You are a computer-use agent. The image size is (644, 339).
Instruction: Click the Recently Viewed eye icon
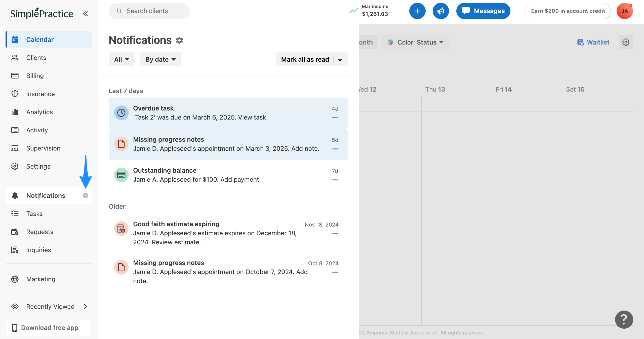point(15,307)
